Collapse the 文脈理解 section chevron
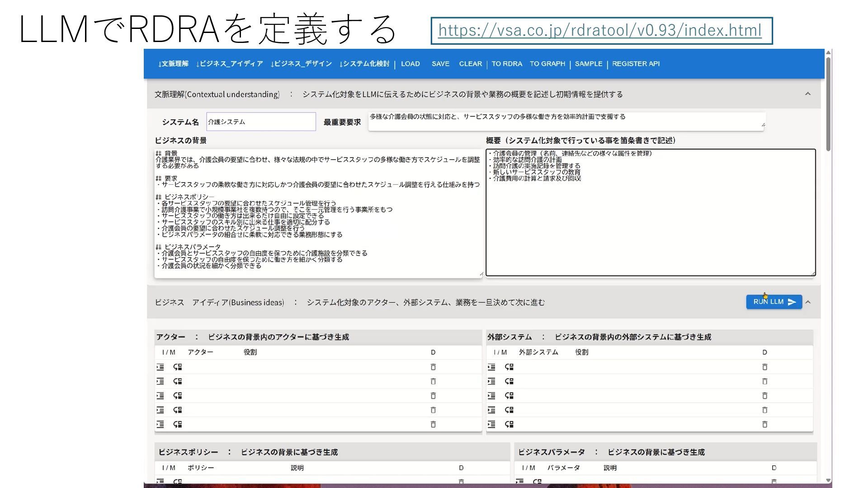Viewport: 868px width, 488px height. click(808, 94)
